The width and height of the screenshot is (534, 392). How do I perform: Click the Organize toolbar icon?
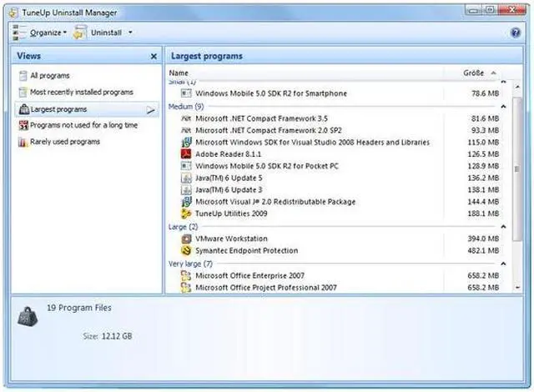tap(19, 33)
